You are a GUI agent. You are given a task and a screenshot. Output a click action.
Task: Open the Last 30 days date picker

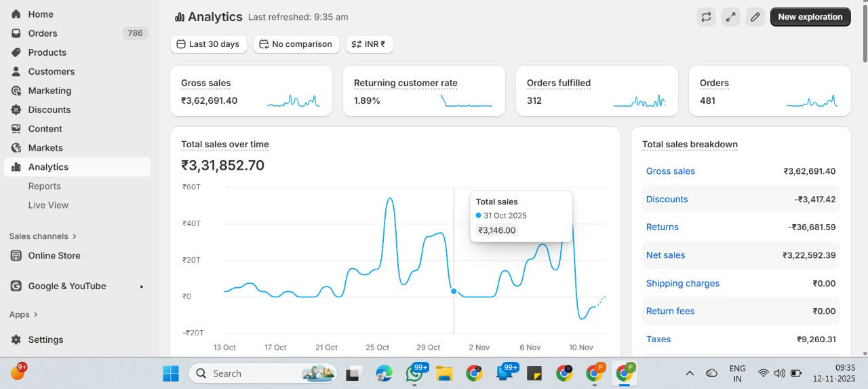pos(208,44)
